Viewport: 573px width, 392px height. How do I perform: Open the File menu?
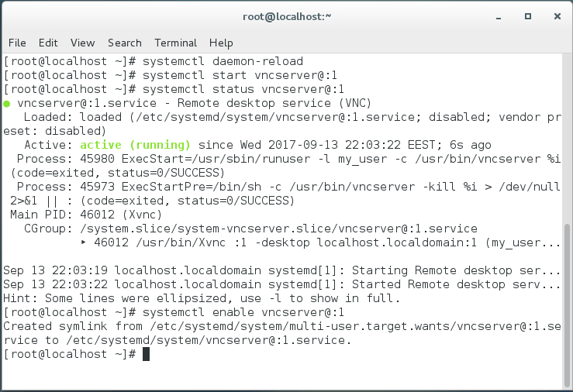click(16, 43)
